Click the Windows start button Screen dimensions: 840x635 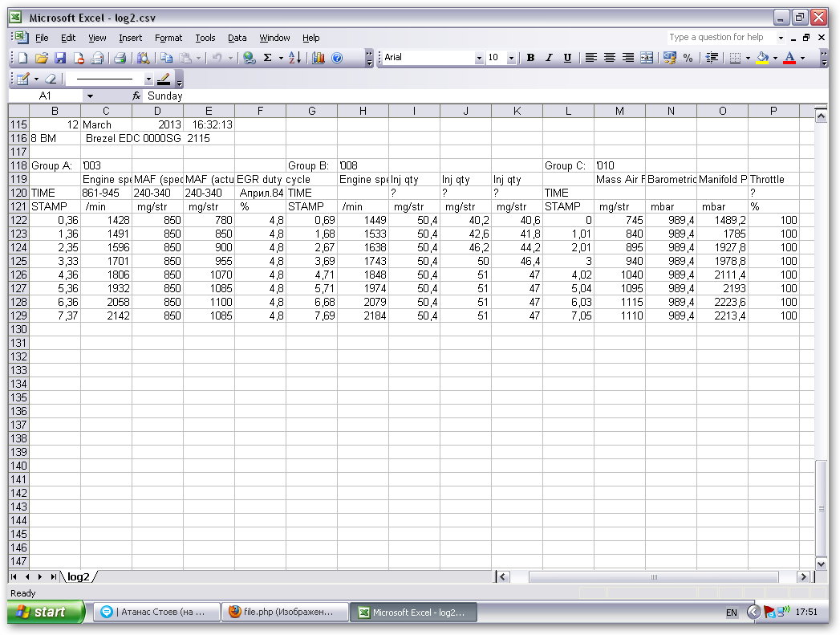click(46, 613)
